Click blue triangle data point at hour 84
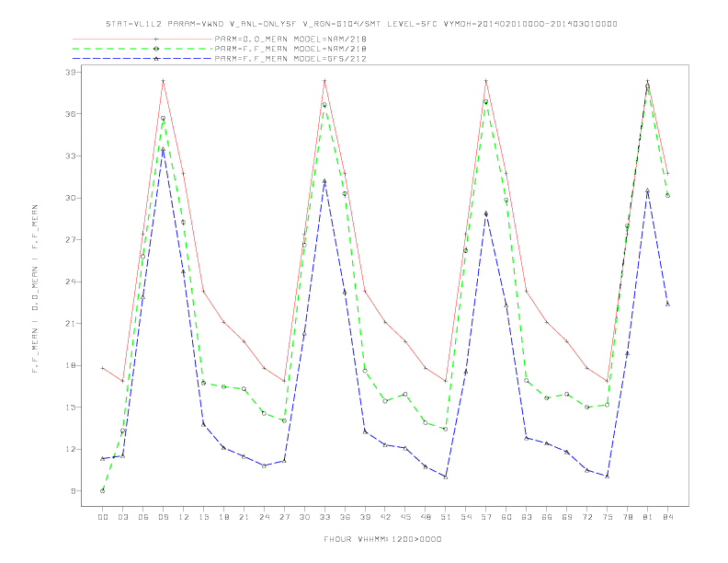The height and width of the screenshot is (563, 728). 667,304
